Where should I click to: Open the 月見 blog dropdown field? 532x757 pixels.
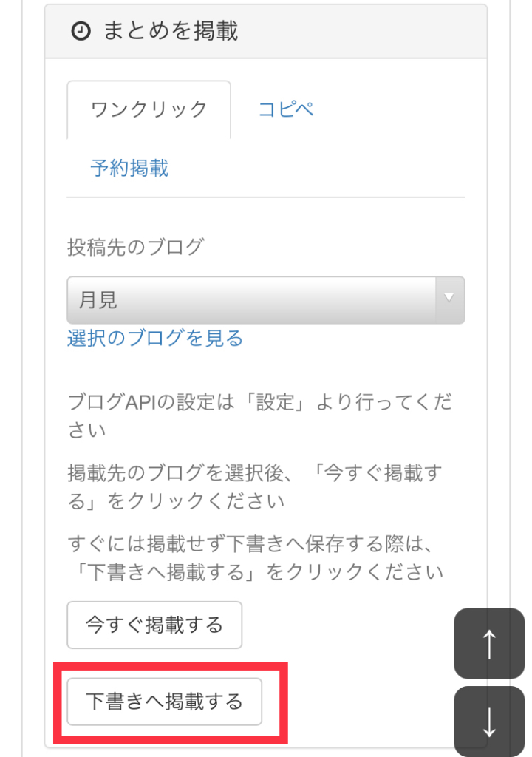click(265, 300)
